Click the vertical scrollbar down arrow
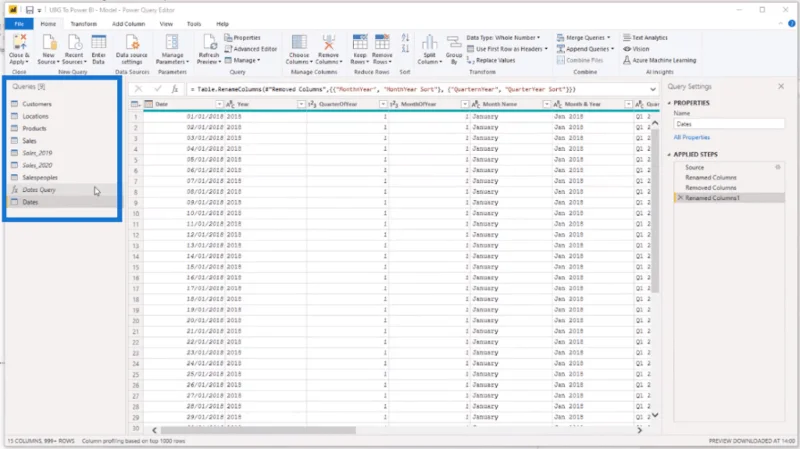This screenshot has width=800, height=449. [655, 415]
